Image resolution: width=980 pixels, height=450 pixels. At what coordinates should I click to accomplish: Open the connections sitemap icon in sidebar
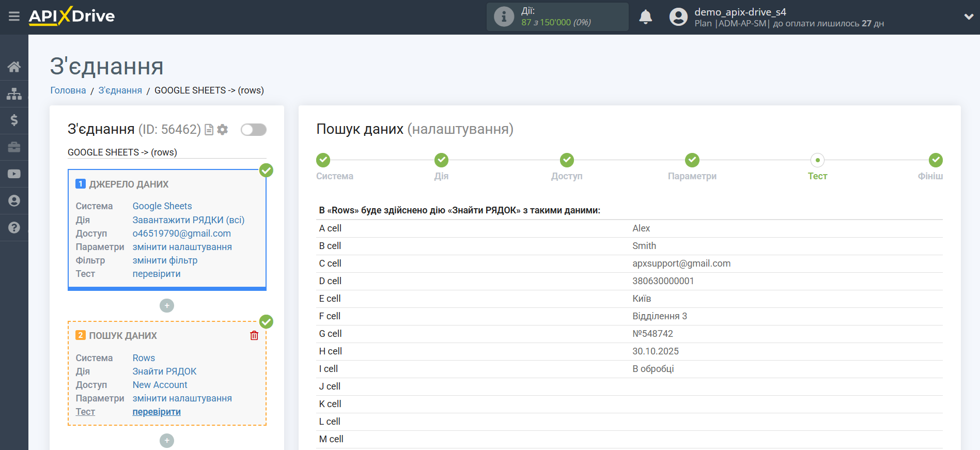(14, 94)
